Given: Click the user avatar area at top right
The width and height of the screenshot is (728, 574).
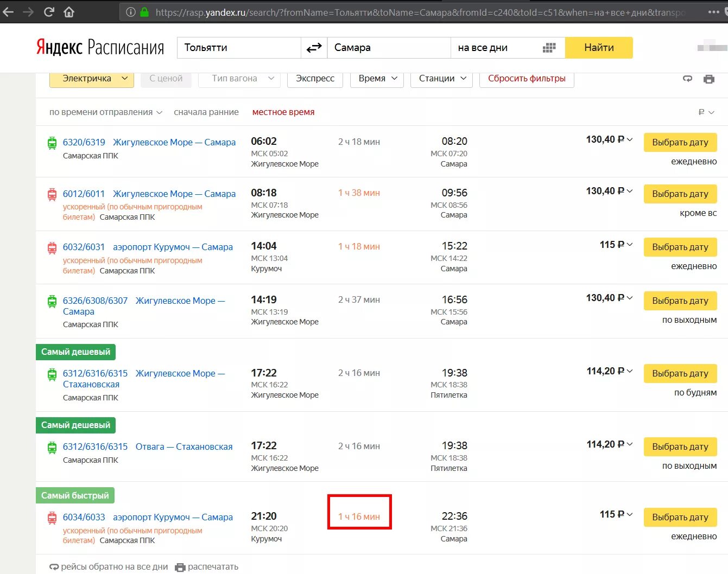Looking at the screenshot, I should point(712,46).
